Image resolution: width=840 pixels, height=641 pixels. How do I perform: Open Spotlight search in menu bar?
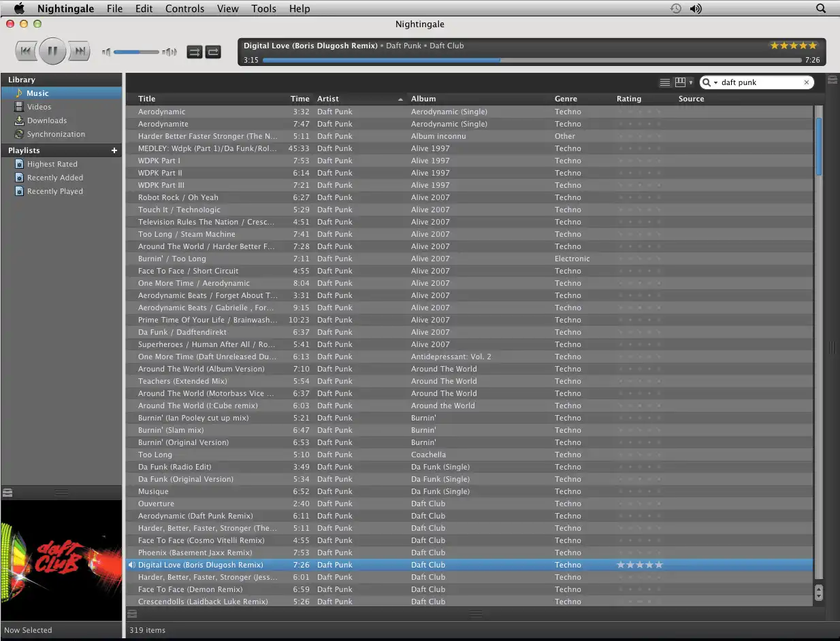click(821, 9)
